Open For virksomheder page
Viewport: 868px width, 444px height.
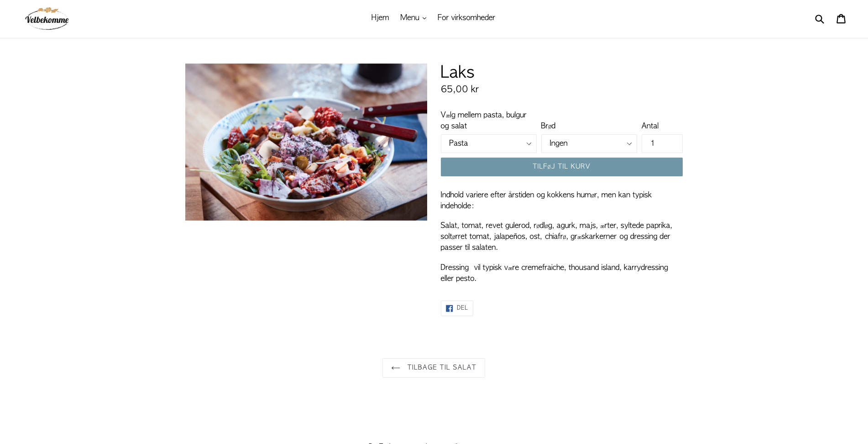(x=466, y=18)
